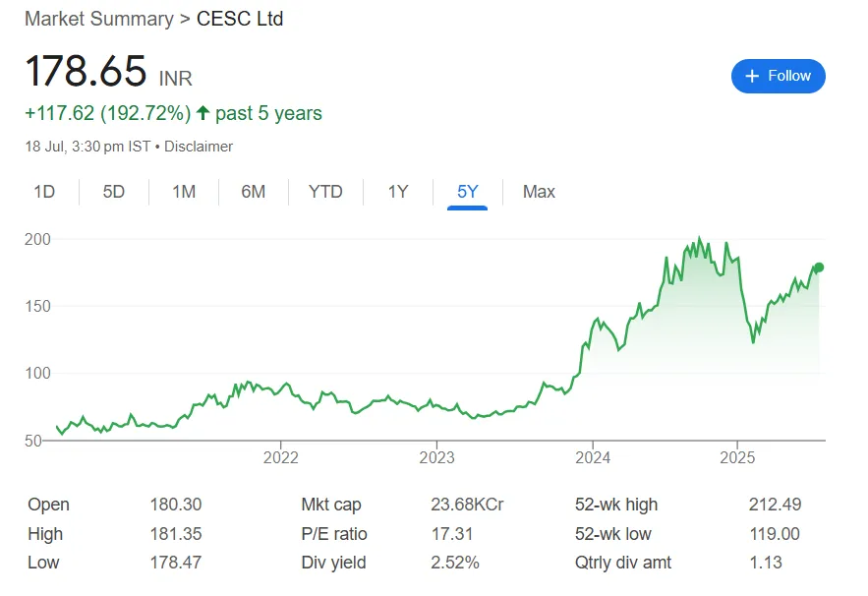Select the 5Y chart range tab
Image resolution: width=868 pixels, height=596 pixels.
pos(467,192)
